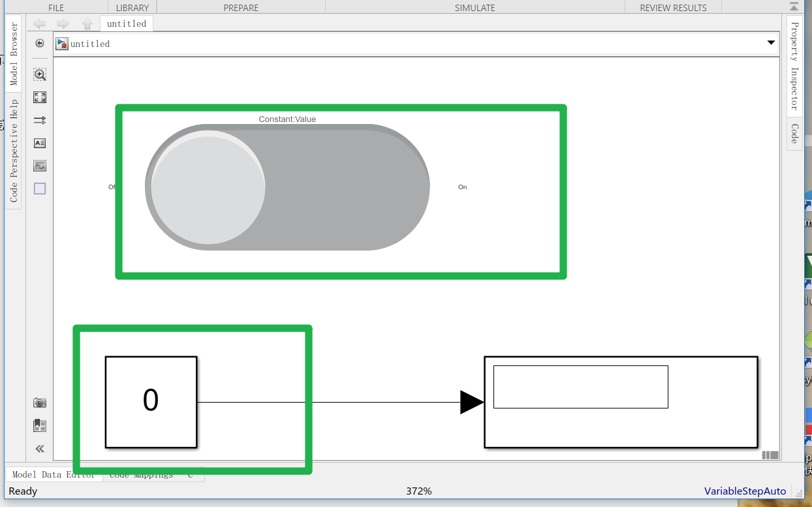Screen dimensions: 812x507
Task: Open the Property Inspector side tab
Action: click(x=794, y=66)
